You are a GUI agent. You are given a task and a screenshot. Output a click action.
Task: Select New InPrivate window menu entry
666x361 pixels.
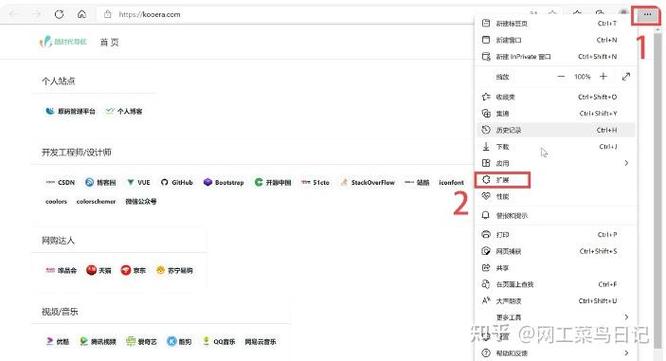point(555,56)
